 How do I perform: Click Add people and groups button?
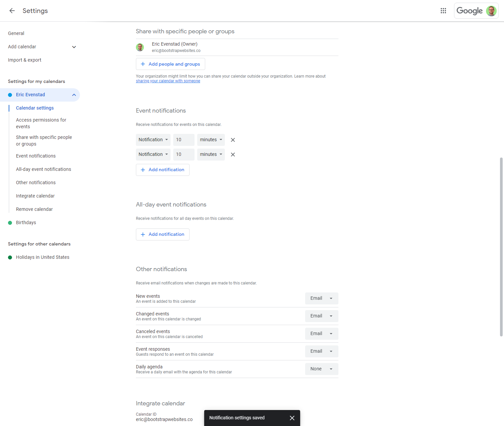pyautogui.click(x=171, y=64)
